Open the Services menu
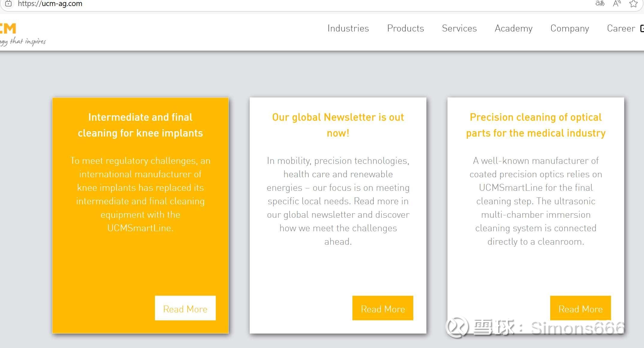The image size is (644, 348). pyautogui.click(x=459, y=28)
